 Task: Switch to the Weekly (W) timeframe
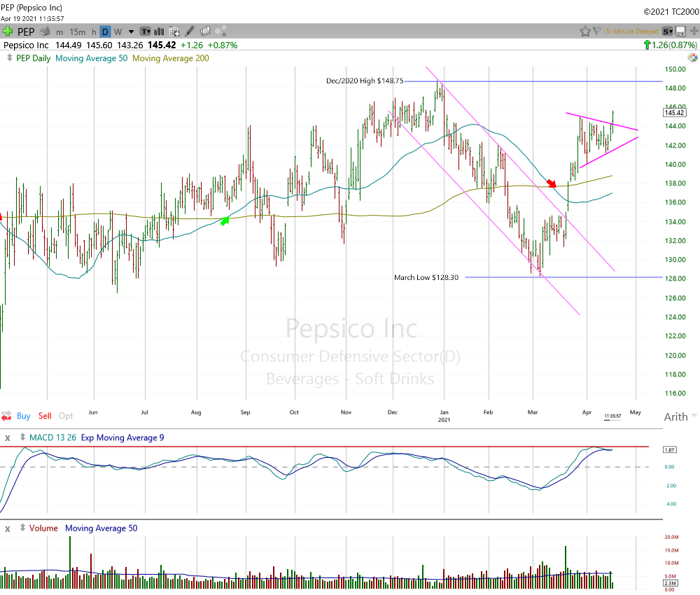coord(118,31)
